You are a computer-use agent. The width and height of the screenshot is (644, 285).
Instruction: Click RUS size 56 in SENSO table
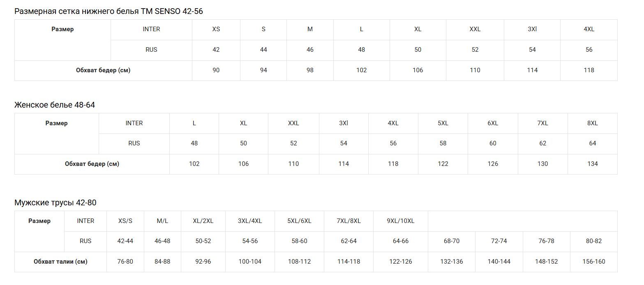point(589,50)
